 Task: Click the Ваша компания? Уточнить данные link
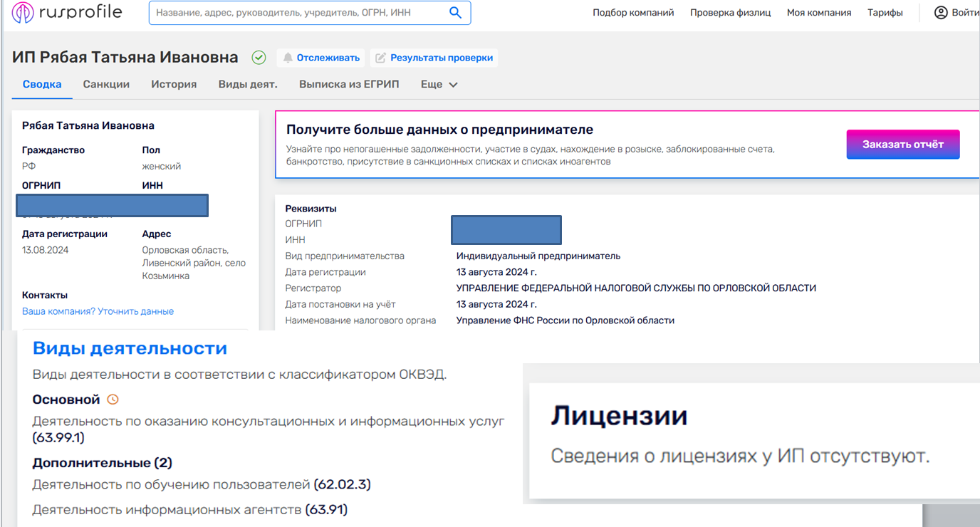click(98, 311)
